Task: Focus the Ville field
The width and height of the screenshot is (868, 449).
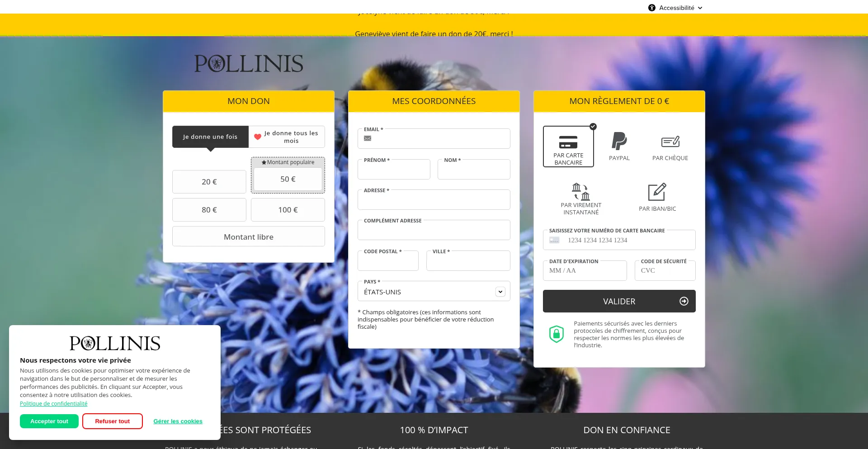Action: coord(468,260)
